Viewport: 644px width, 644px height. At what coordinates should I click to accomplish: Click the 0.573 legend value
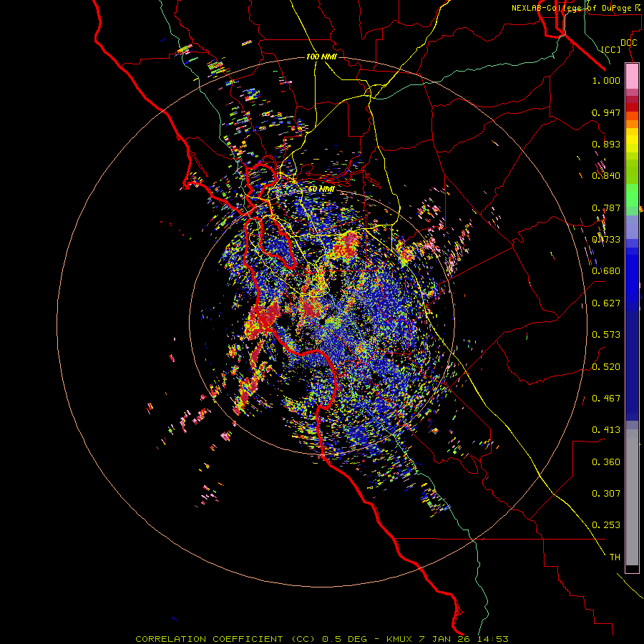(x=606, y=335)
